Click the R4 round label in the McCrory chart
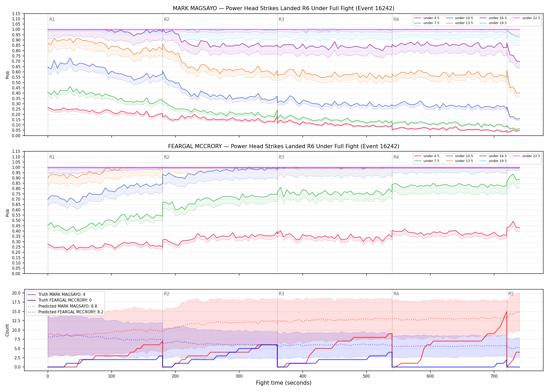This screenshot has width=549, height=392. (x=396, y=157)
